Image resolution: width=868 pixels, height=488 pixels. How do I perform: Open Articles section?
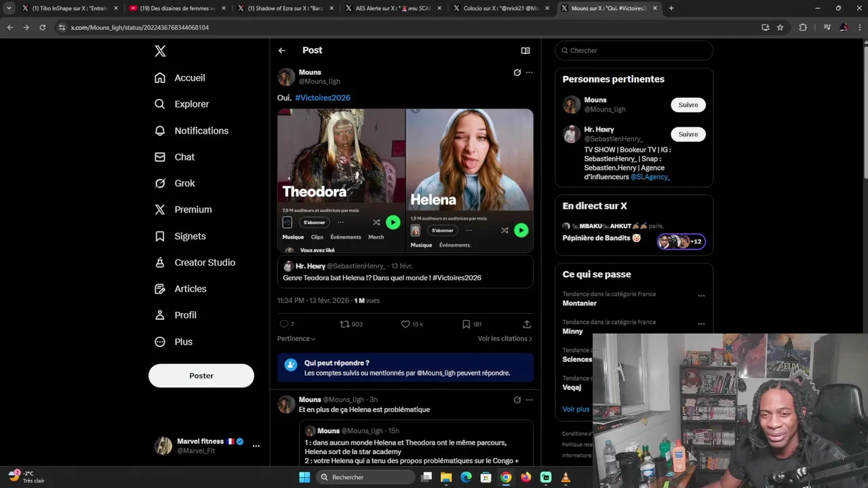point(180,289)
